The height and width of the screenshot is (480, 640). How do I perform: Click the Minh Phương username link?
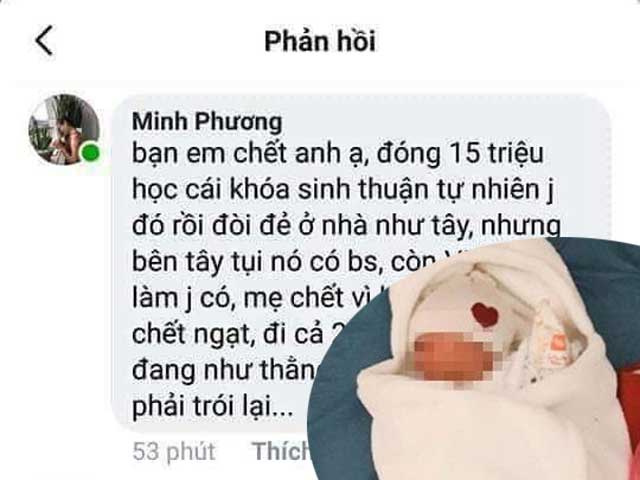click(x=207, y=121)
